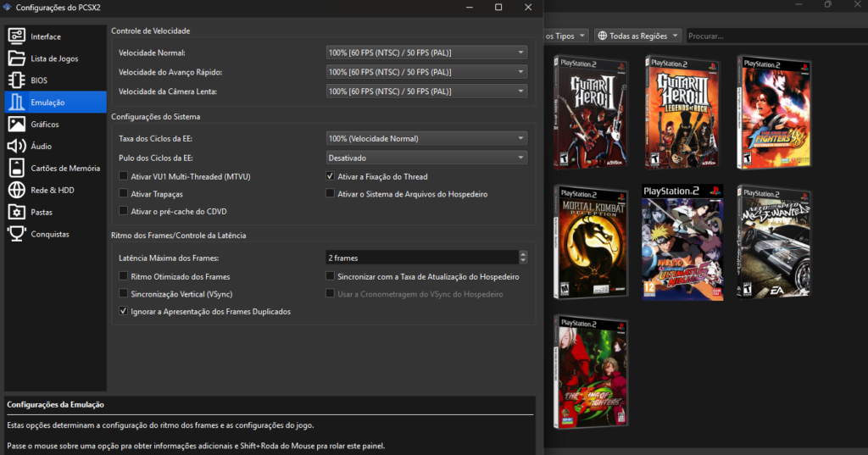
Task: Expand Taxa dos Ciclos da EE dropdown
Action: point(426,138)
